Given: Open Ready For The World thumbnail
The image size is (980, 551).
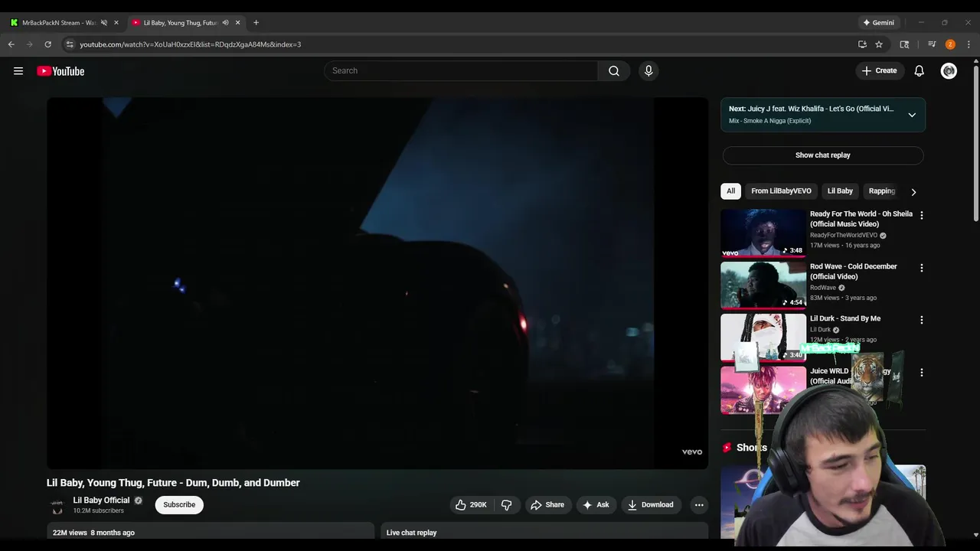Looking at the screenshot, I should tap(763, 233).
